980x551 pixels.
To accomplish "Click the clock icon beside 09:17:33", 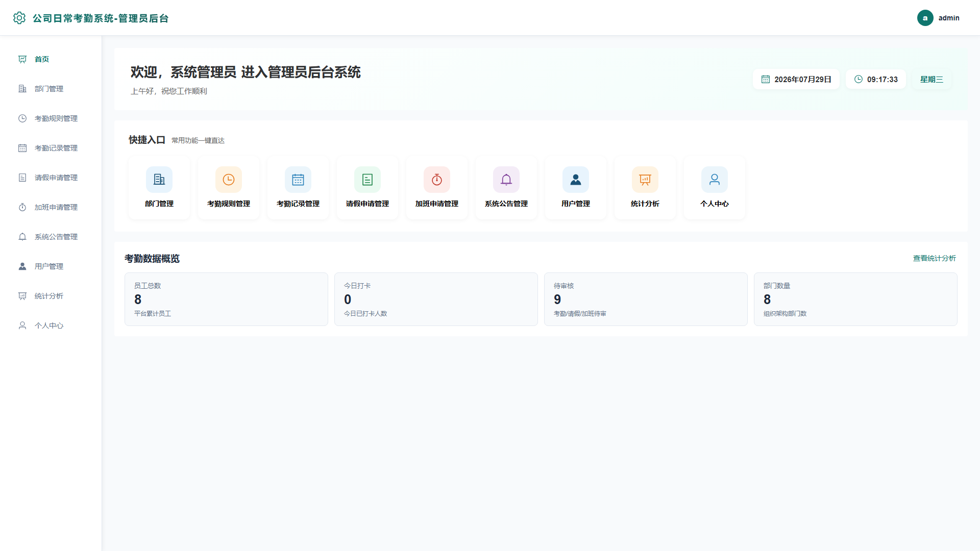I will (859, 79).
